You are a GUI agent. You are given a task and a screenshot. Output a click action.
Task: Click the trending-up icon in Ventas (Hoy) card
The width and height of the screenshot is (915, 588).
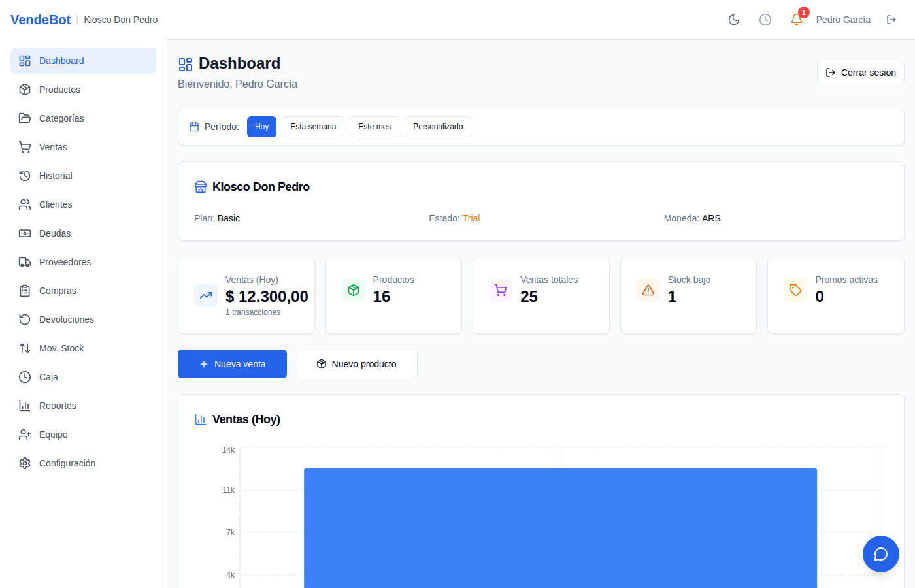point(206,295)
